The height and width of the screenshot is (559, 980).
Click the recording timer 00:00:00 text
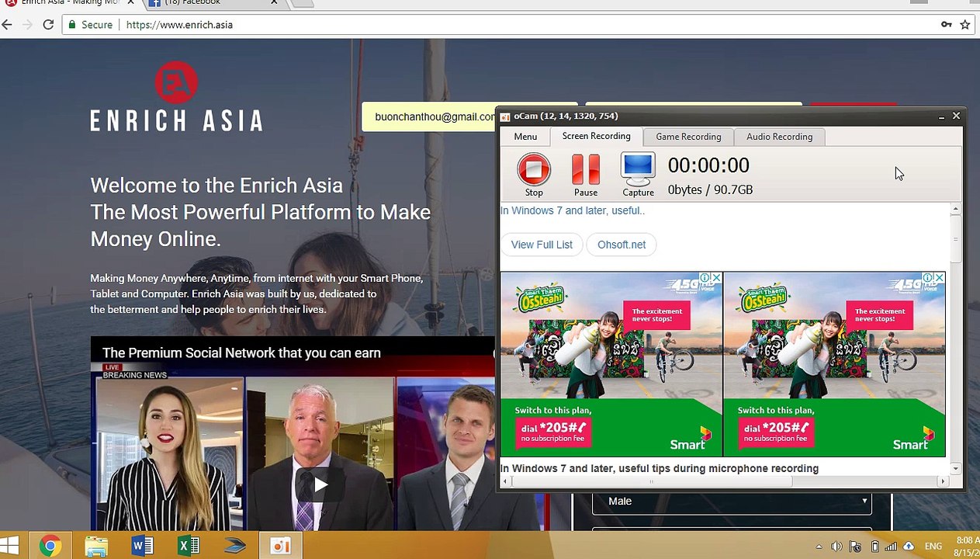(708, 165)
